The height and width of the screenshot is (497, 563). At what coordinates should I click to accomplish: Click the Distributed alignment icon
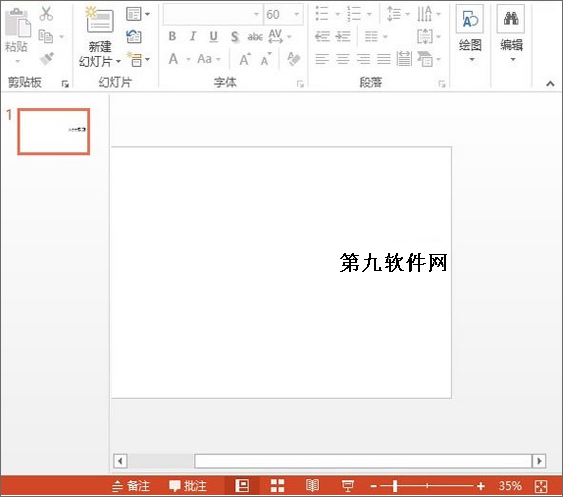coord(404,59)
